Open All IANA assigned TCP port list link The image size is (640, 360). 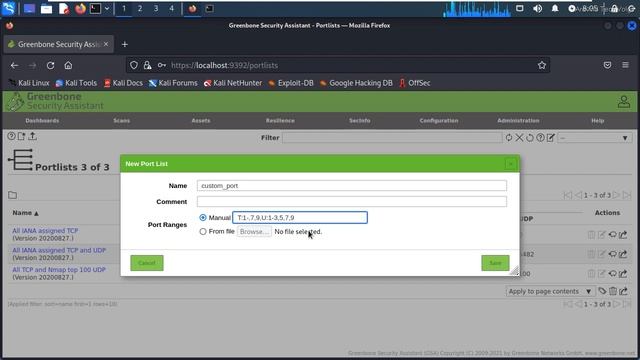(x=45, y=231)
